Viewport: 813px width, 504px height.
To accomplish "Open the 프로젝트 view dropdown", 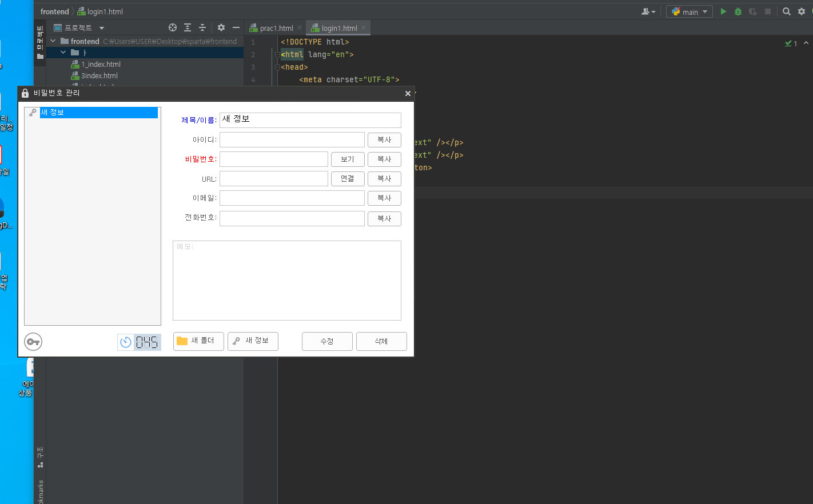I will click(79, 27).
